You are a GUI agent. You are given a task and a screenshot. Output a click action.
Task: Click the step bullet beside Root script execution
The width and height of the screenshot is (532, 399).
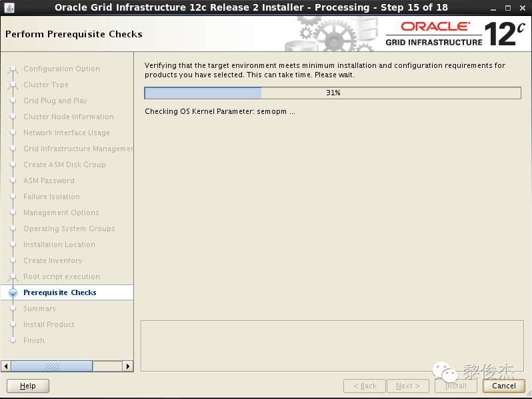point(13,276)
